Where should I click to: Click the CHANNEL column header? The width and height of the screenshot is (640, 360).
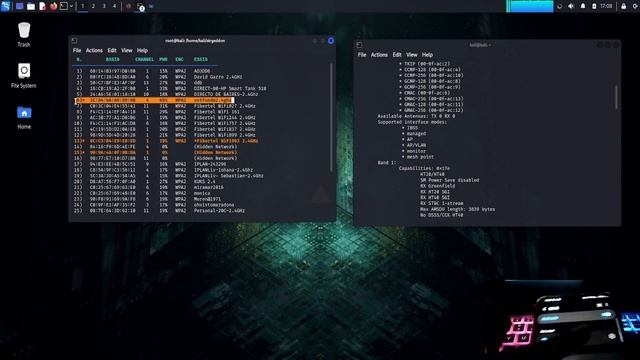144,59
